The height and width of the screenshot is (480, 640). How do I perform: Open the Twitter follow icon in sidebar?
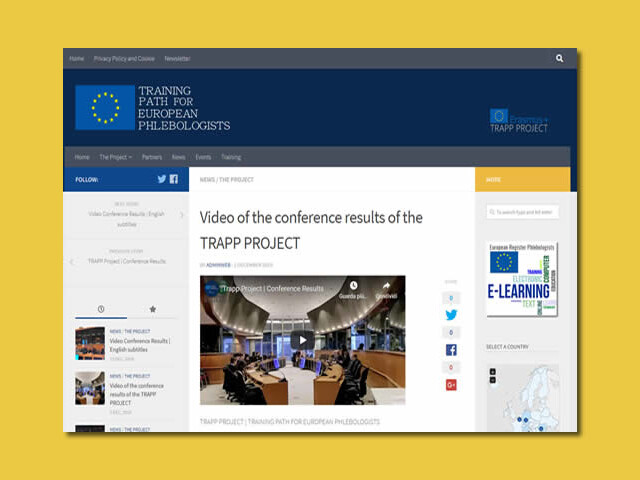[162, 179]
